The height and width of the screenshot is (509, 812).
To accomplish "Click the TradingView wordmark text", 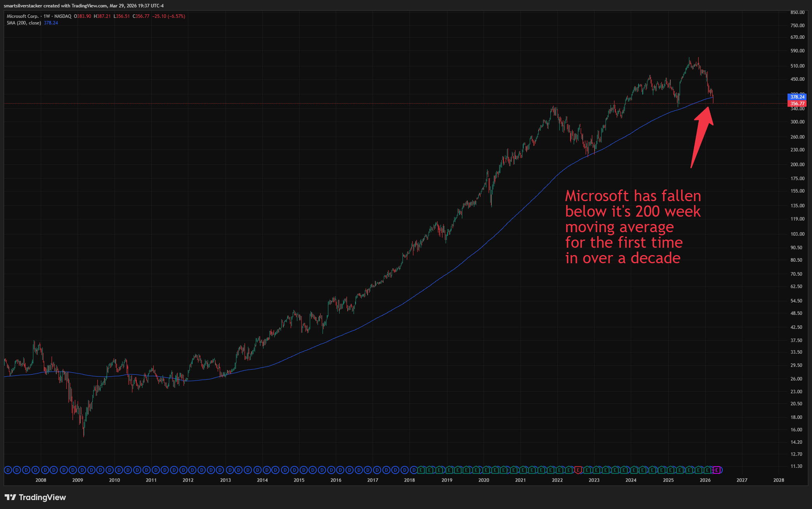I will tap(42, 497).
